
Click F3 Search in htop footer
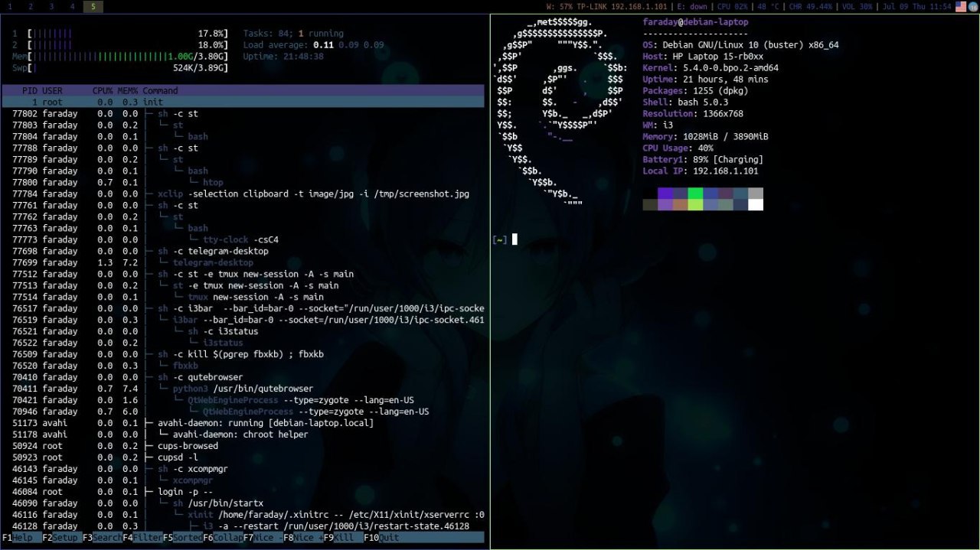(x=103, y=538)
